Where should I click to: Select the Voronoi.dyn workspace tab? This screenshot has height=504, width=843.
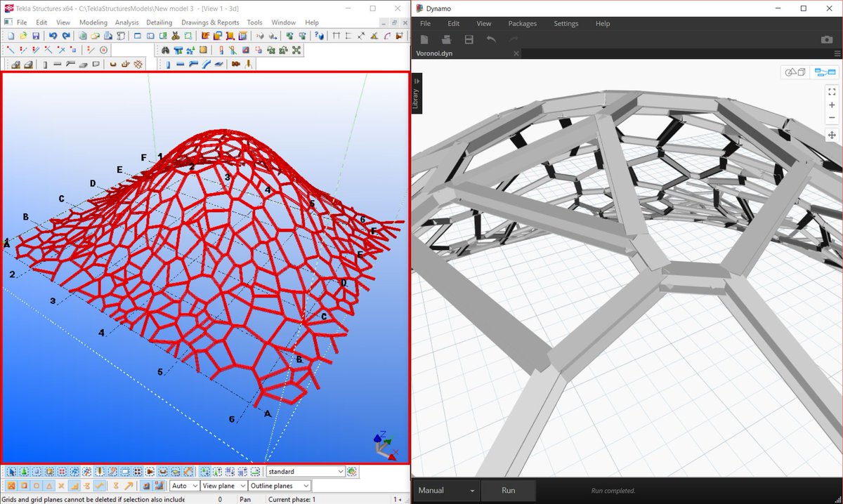tap(433, 53)
